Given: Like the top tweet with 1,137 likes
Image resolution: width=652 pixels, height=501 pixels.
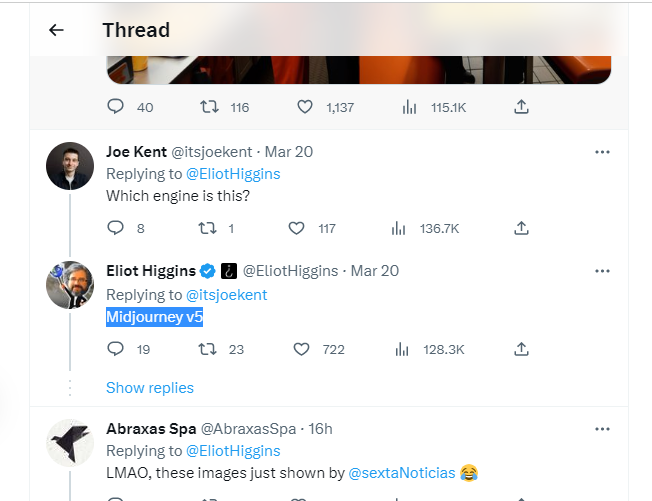Looking at the screenshot, I should tap(305, 107).
